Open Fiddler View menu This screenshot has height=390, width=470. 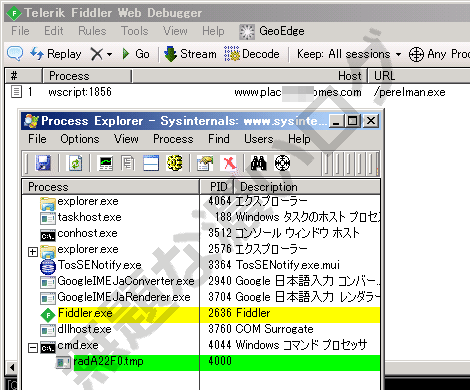point(175,31)
